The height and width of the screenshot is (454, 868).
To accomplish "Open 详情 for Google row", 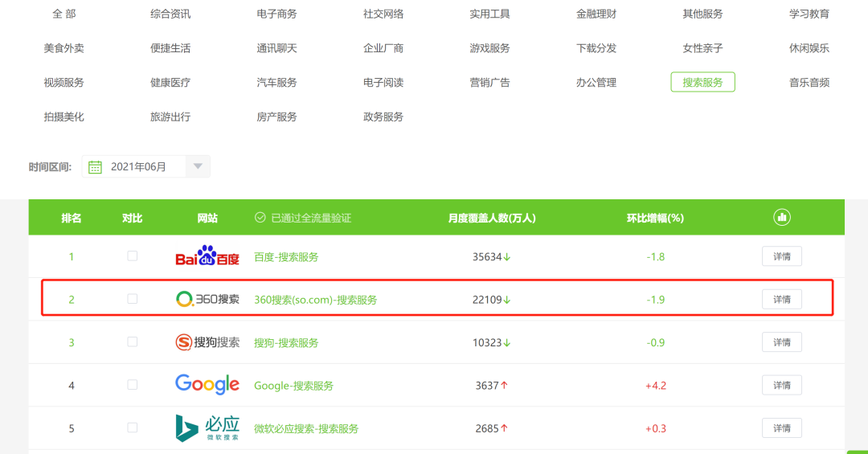I will click(x=782, y=386).
